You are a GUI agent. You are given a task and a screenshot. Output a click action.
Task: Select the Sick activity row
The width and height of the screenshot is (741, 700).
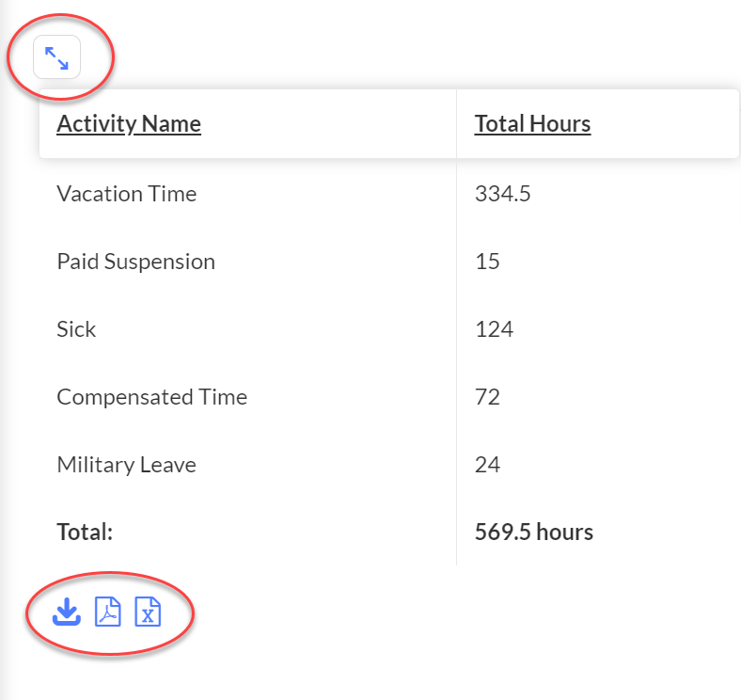click(389, 329)
